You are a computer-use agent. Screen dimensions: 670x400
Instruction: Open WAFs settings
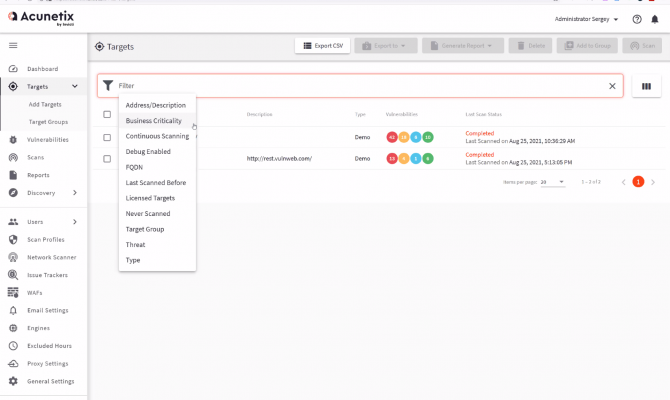(x=34, y=293)
